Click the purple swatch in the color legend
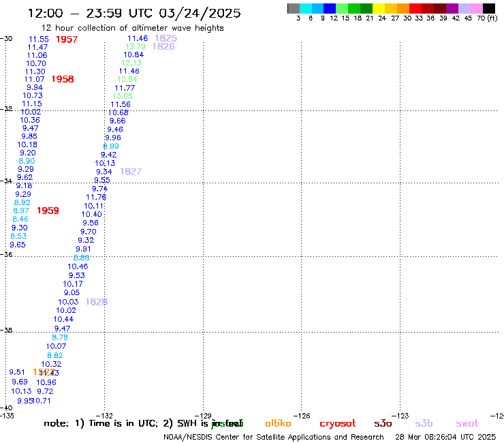The image size is (504, 443). (x=452, y=8)
